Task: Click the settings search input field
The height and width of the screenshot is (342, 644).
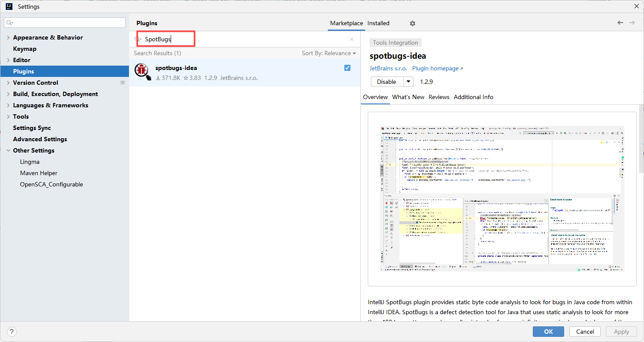Action: pyautogui.click(x=65, y=23)
